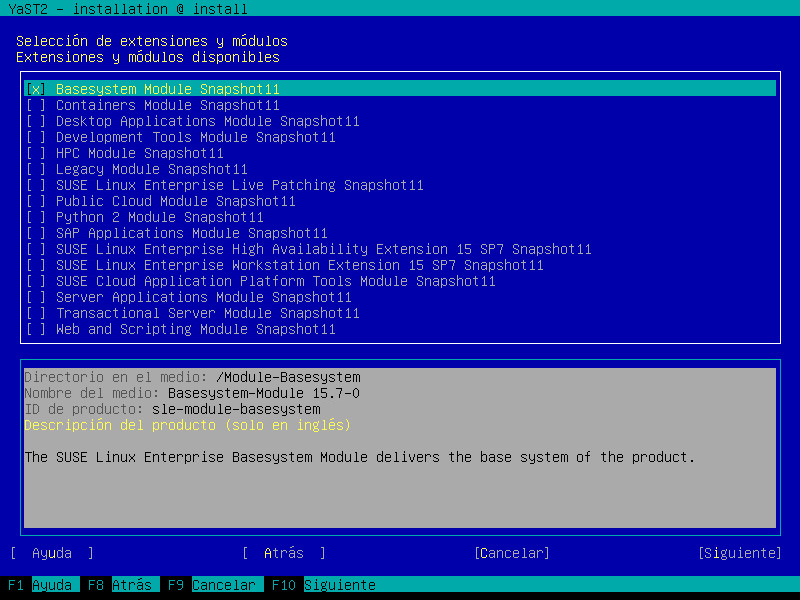Select Development Tools Module Snapshot11 checkbox
The height and width of the screenshot is (600, 800).
click(x=36, y=137)
